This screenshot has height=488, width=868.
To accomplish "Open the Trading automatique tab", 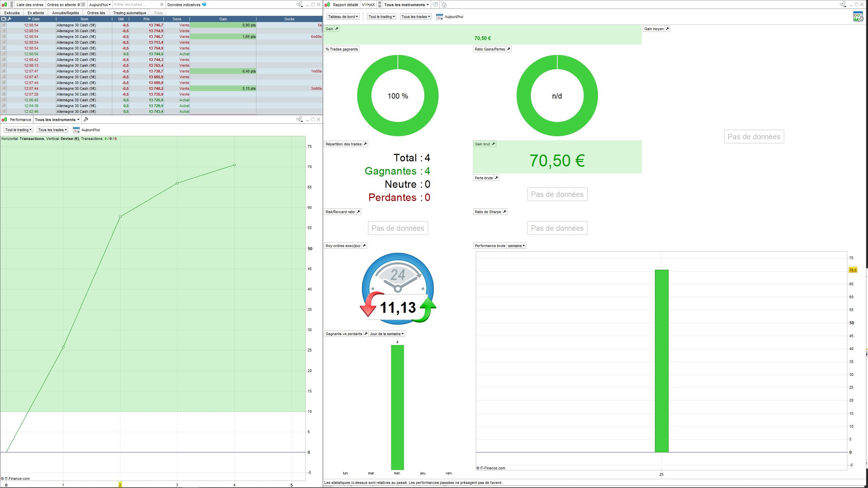I will pyautogui.click(x=130, y=13).
